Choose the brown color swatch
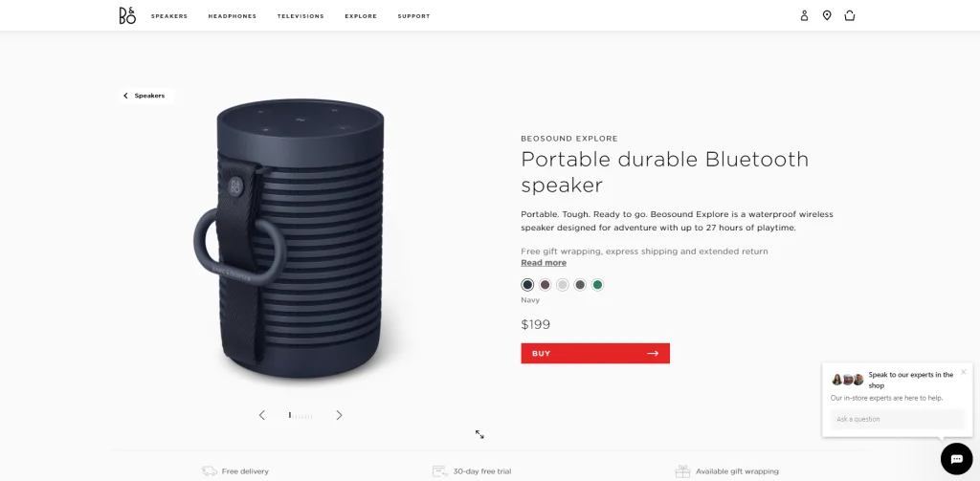The image size is (980, 481). click(x=545, y=285)
